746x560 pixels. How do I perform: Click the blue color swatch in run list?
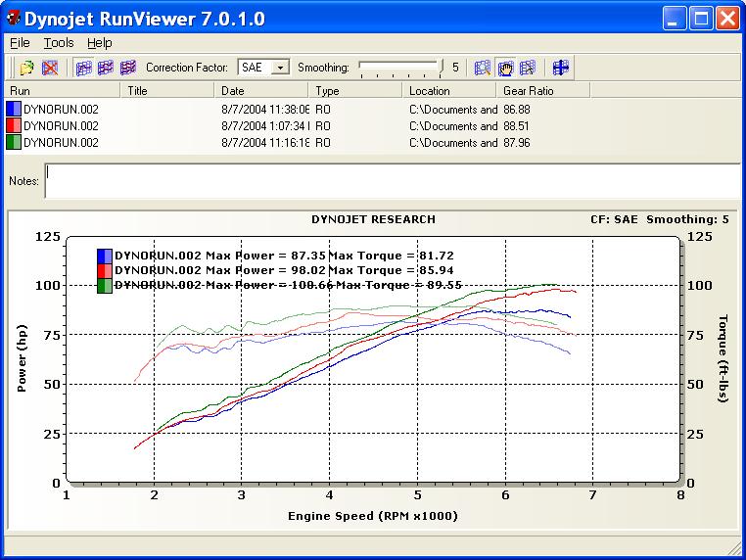(x=14, y=109)
